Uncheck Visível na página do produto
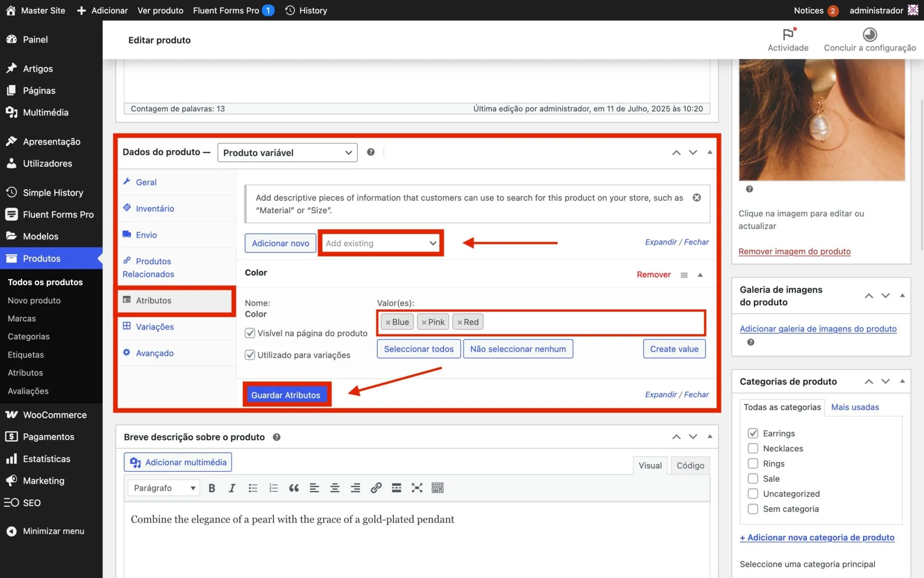 [x=250, y=333]
